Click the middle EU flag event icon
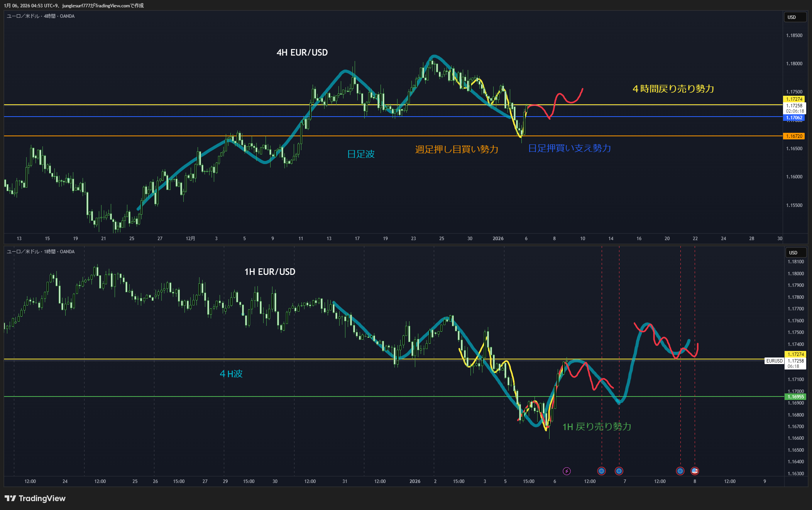This screenshot has height=510, width=812. click(x=619, y=471)
